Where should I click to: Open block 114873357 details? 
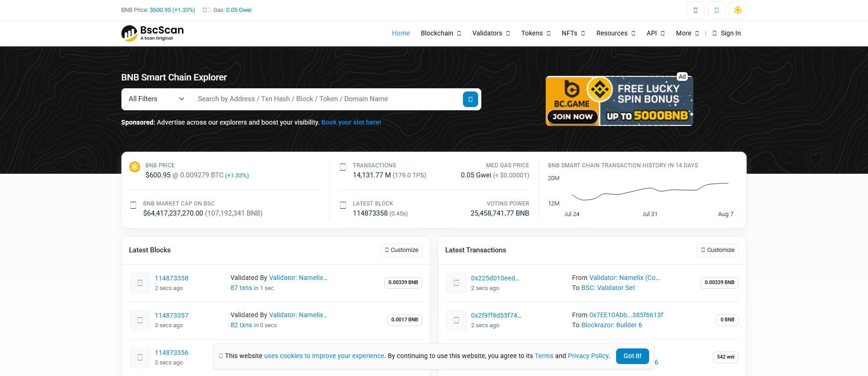pos(171,315)
